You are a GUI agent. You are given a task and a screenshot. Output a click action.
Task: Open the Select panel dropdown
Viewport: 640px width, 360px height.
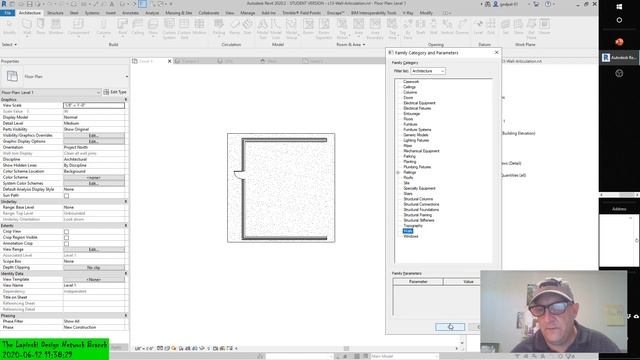coord(9,44)
